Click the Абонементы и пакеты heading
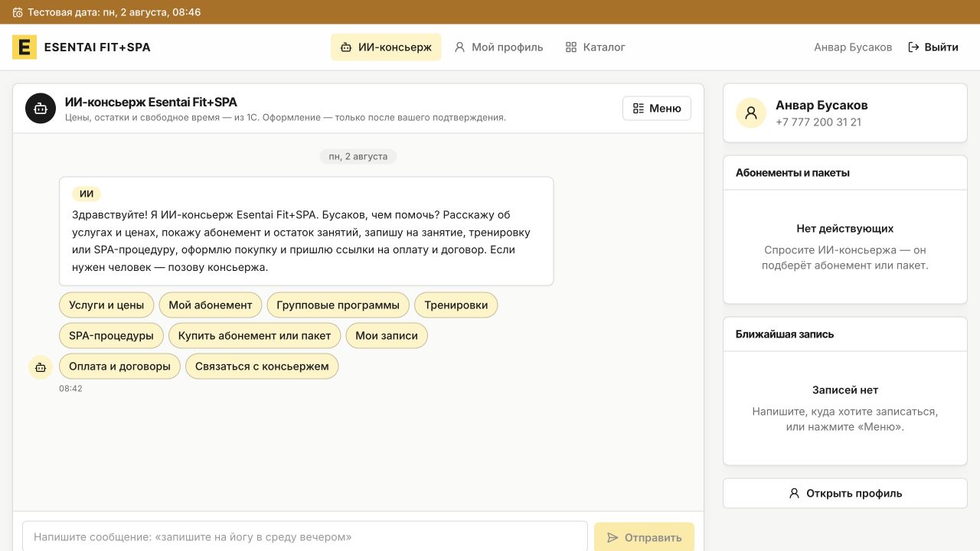This screenshot has height=551, width=980. click(792, 173)
